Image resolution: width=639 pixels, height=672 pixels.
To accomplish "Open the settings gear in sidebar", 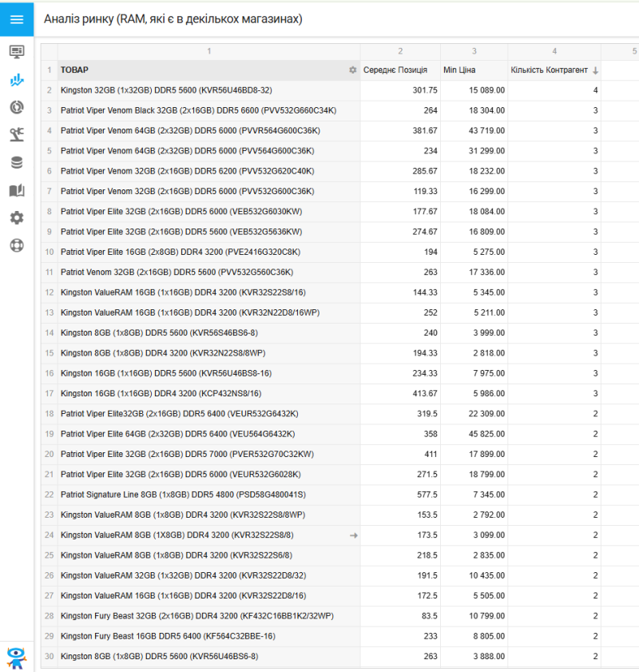I will [17, 218].
